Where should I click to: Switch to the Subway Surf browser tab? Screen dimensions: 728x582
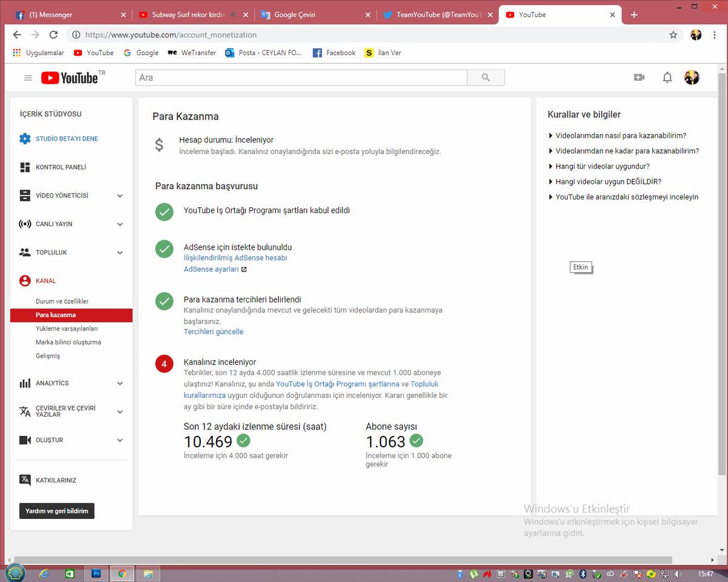(x=194, y=15)
